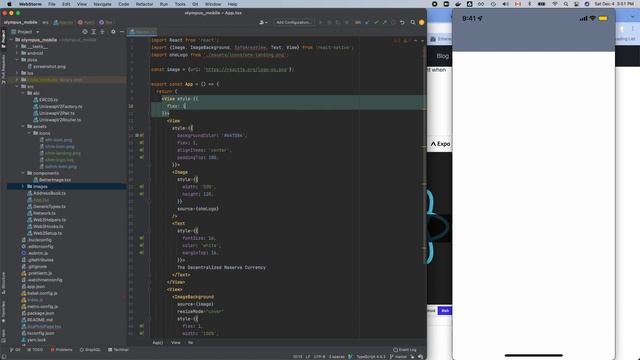
Task: Click the Wi-Fi icon in macOS menu bar
Action: tap(555, 4)
